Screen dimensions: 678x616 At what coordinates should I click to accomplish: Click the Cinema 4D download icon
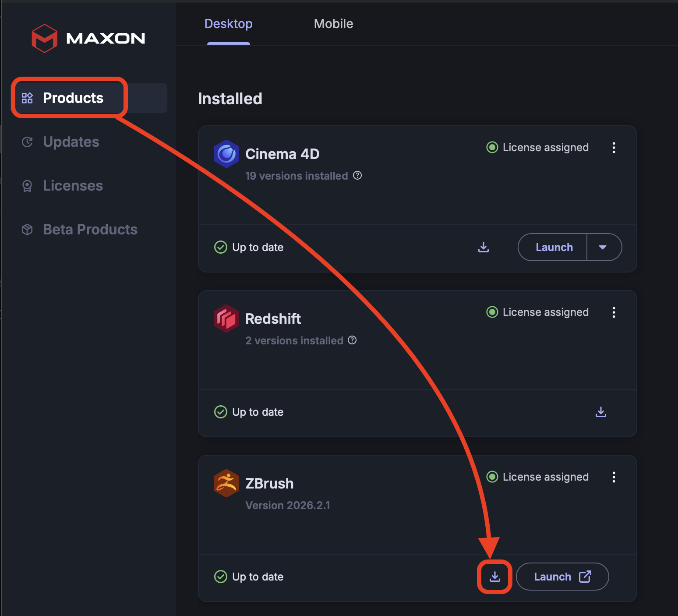click(x=484, y=247)
